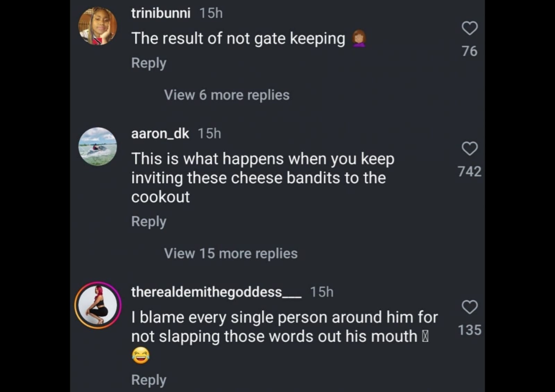Click the 76 likes count
The image size is (555, 392).
click(x=470, y=51)
